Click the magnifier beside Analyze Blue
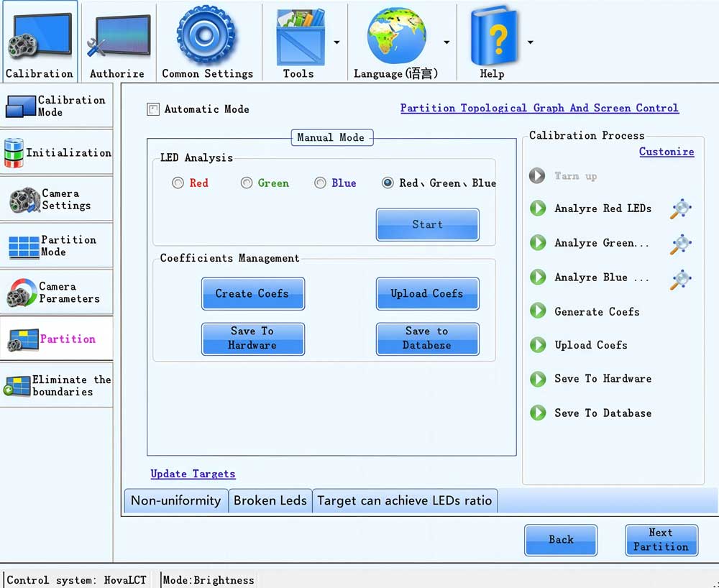The height and width of the screenshot is (588, 719). 680,279
